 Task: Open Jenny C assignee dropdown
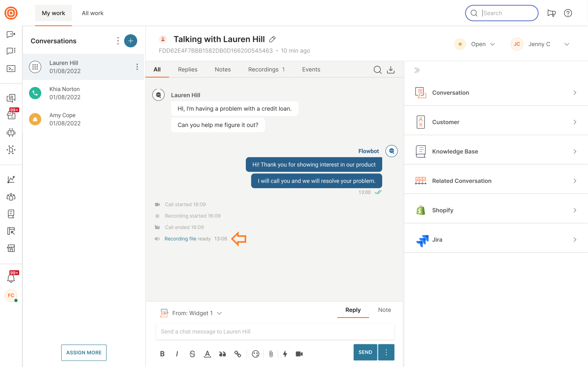click(566, 44)
